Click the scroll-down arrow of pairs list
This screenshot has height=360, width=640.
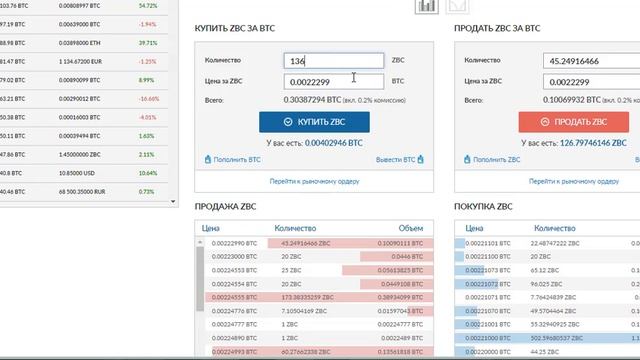click(x=173, y=202)
